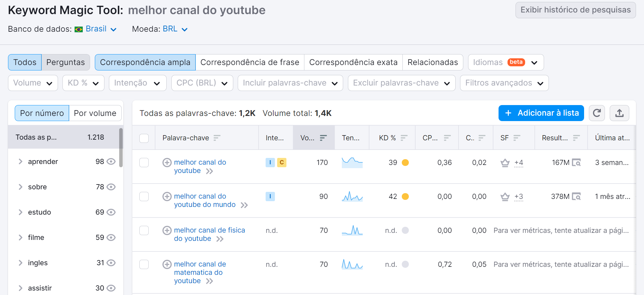Sort by KD % column icon
Viewport: 644px width, 295px height.
(x=404, y=138)
